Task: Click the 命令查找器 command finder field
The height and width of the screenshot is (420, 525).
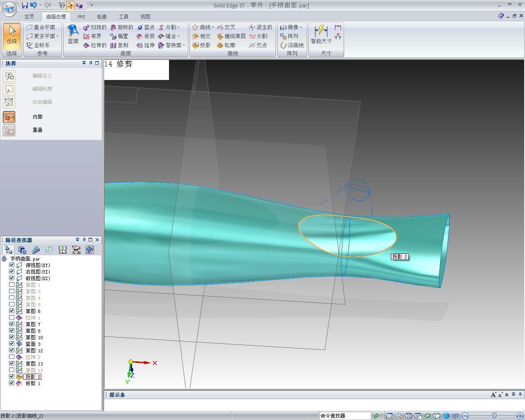Action: click(345, 416)
